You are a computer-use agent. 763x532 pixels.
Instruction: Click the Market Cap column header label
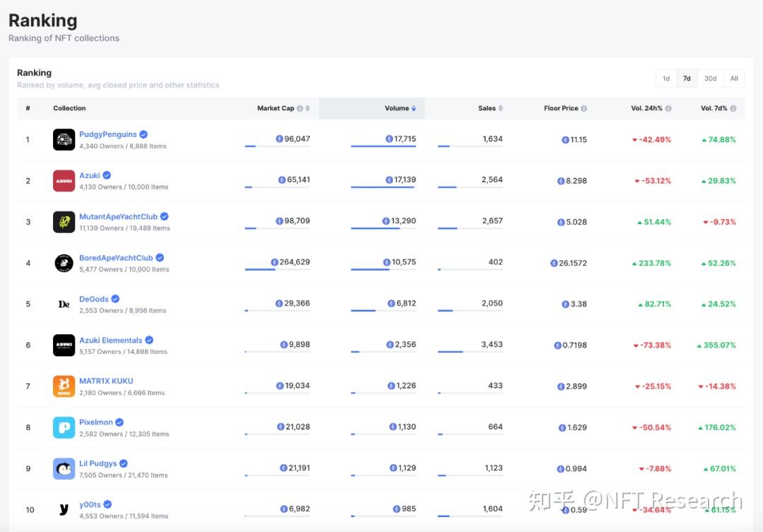(276, 109)
